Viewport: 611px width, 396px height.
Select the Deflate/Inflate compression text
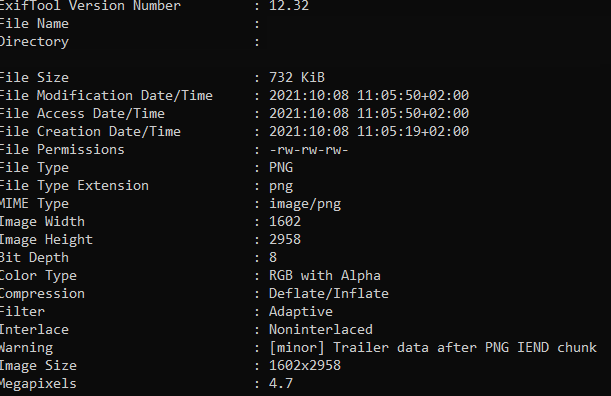pyautogui.click(x=328, y=293)
